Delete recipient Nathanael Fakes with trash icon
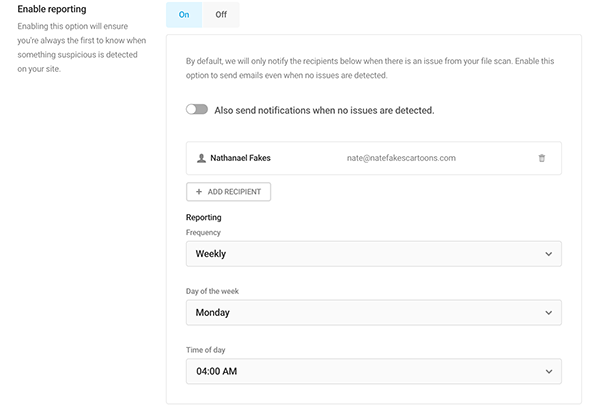 coord(541,158)
